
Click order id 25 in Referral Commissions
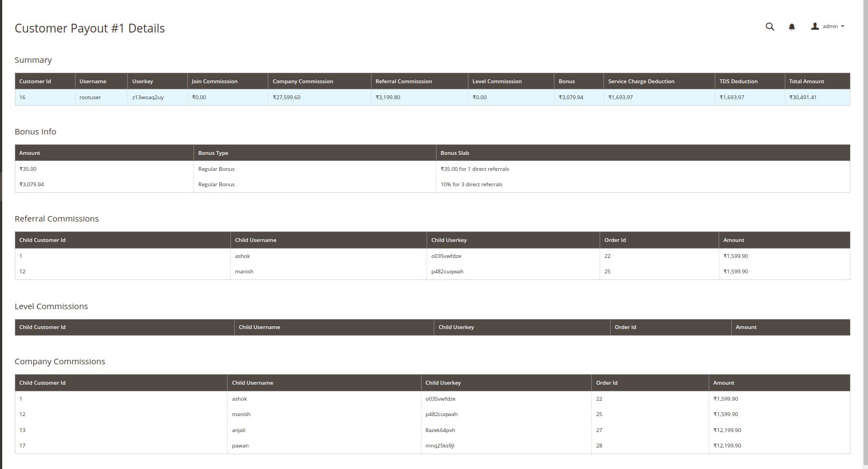click(607, 272)
